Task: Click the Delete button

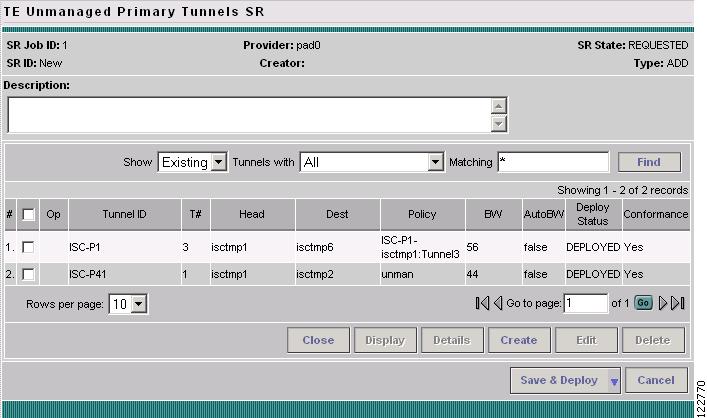Action: click(x=653, y=340)
